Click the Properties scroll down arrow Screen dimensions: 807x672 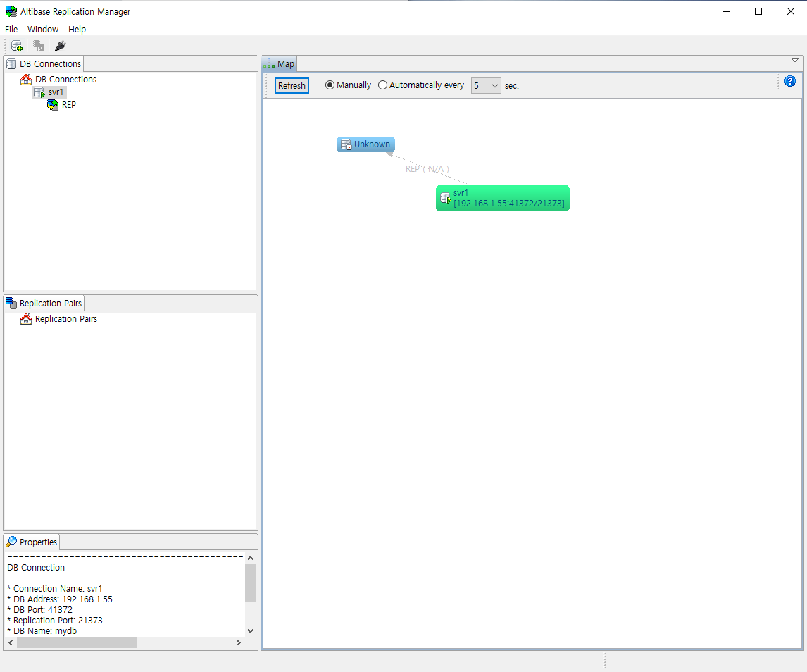pyautogui.click(x=250, y=632)
